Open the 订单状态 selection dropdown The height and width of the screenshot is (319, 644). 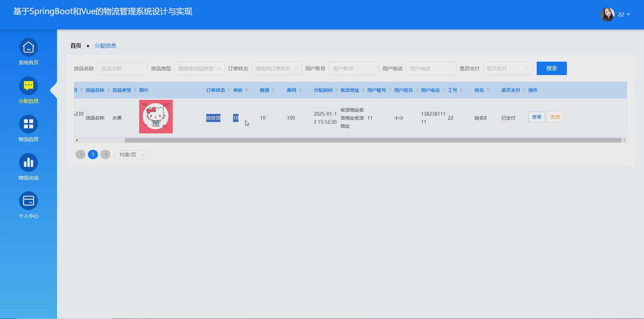(x=276, y=68)
